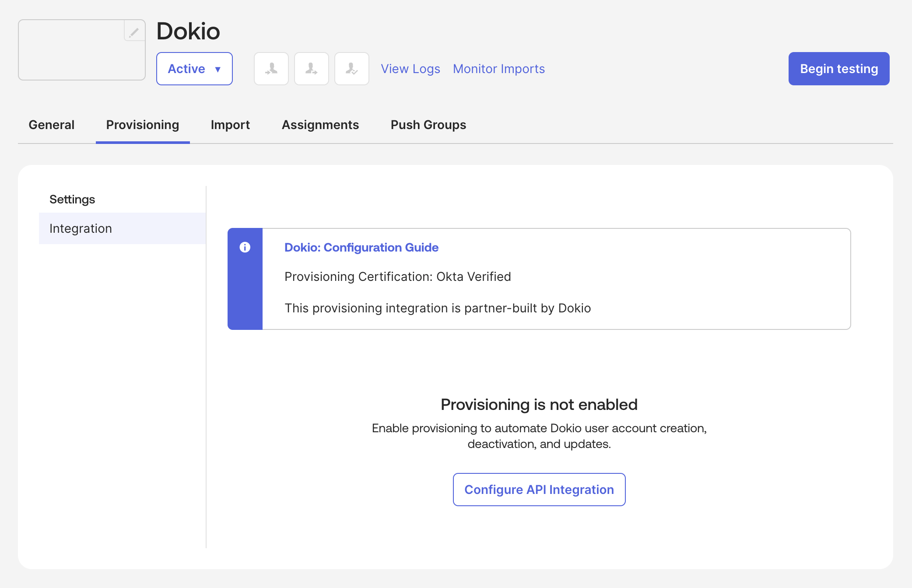912x588 pixels.
Task: Open the Dokio: Configuration Guide link
Action: 361,248
